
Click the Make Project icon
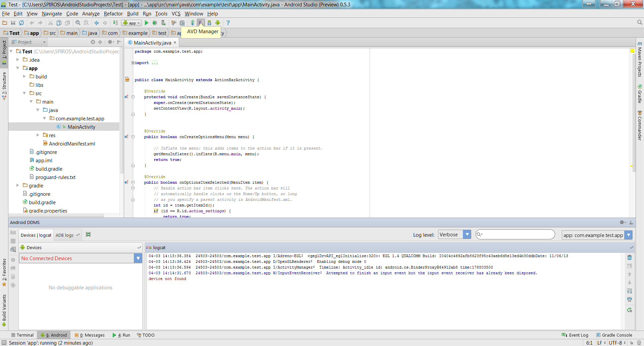point(115,23)
